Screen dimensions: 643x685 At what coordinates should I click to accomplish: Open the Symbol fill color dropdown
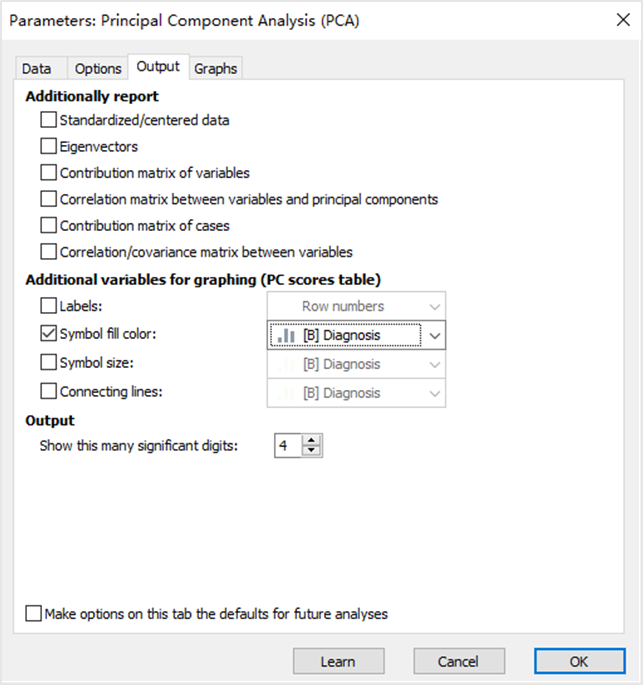(x=434, y=336)
